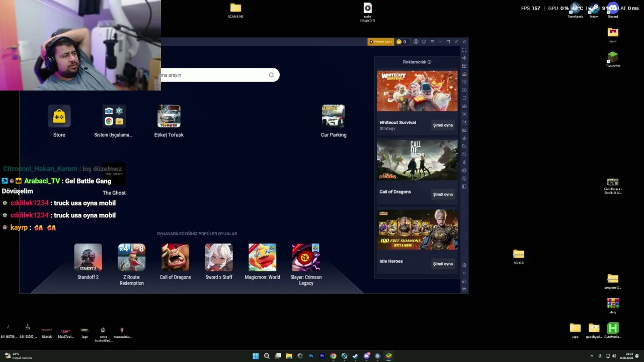The height and width of the screenshot is (362, 644).
Task: Open BlueStacks settings gear at sidebar bottom
Action: [464, 265]
